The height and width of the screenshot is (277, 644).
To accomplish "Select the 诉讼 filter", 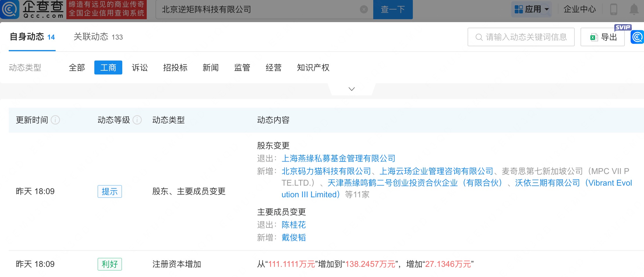I will (140, 68).
